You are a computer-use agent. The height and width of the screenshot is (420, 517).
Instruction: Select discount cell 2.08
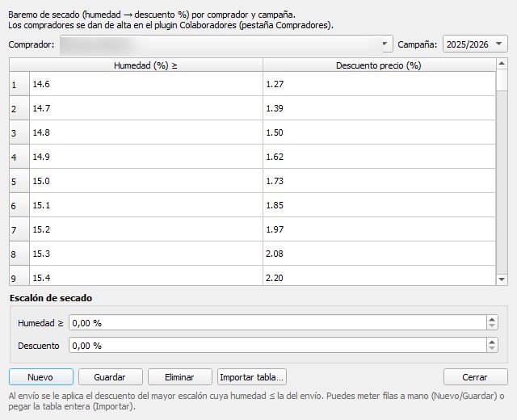coord(379,254)
